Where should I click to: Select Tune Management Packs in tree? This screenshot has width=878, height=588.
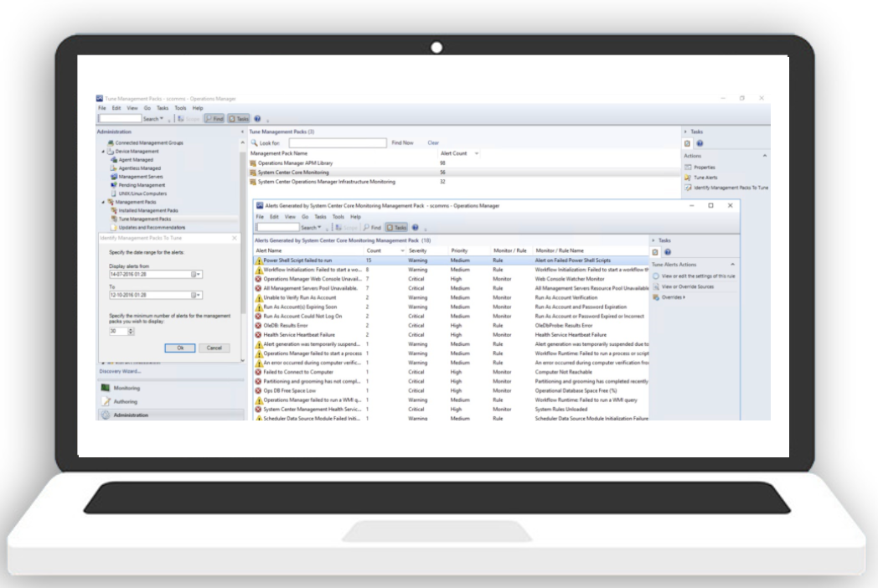pyautogui.click(x=144, y=219)
